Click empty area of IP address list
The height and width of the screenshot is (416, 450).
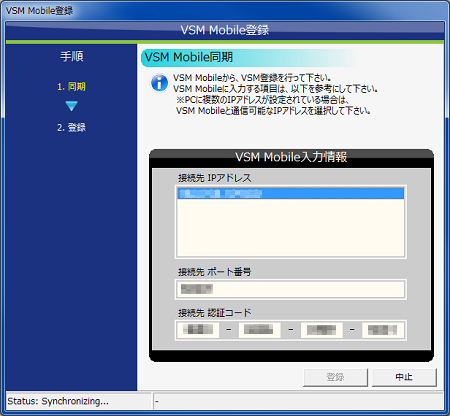[291, 228]
